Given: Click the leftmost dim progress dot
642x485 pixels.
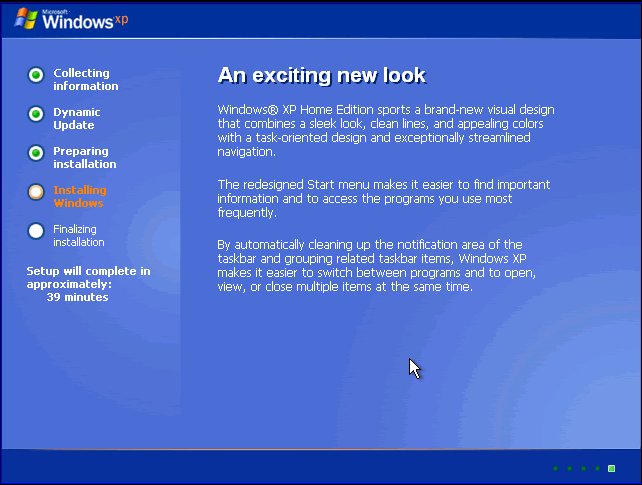Looking at the screenshot, I should (555, 468).
